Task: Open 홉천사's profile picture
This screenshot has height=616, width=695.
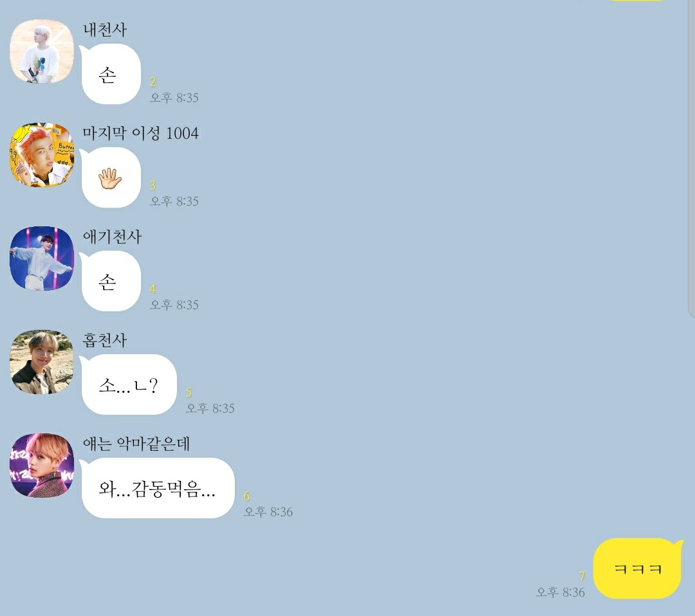Action: [x=42, y=362]
